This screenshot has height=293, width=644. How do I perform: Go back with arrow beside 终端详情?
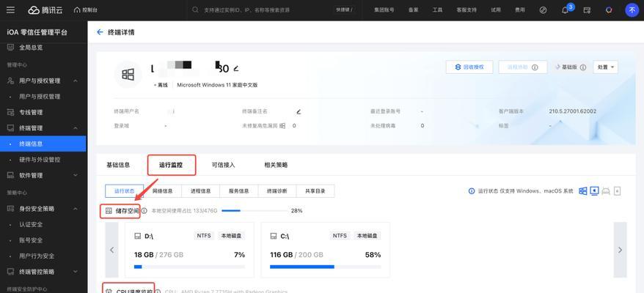[100, 32]
